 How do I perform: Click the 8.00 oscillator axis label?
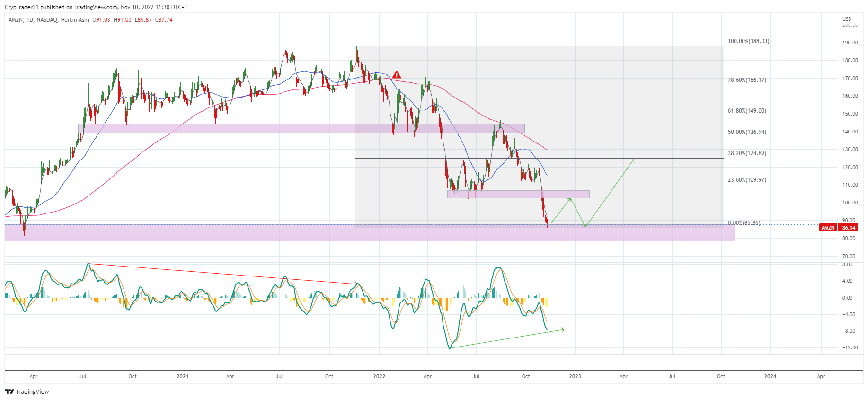tap(848, 265)
